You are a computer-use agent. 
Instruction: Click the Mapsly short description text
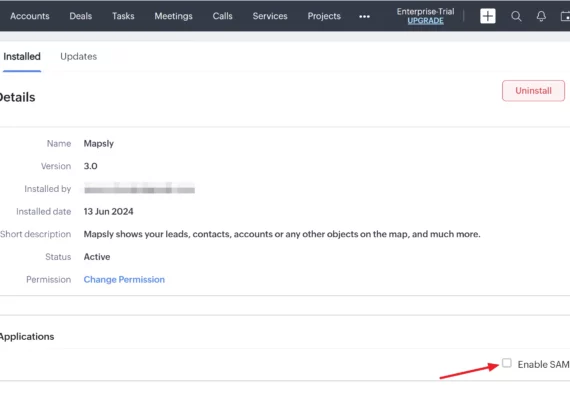282,234
